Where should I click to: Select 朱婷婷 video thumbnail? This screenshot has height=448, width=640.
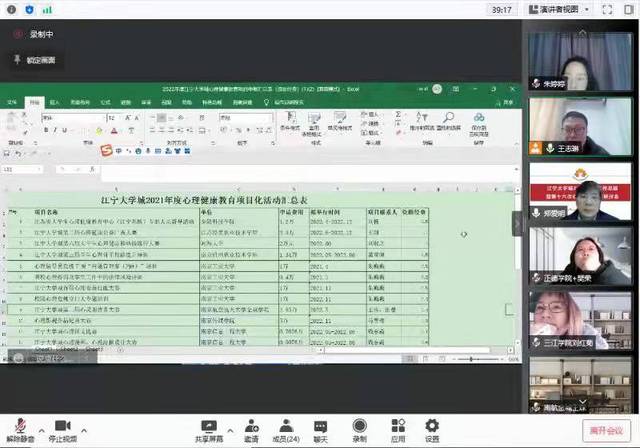[580, 61]
